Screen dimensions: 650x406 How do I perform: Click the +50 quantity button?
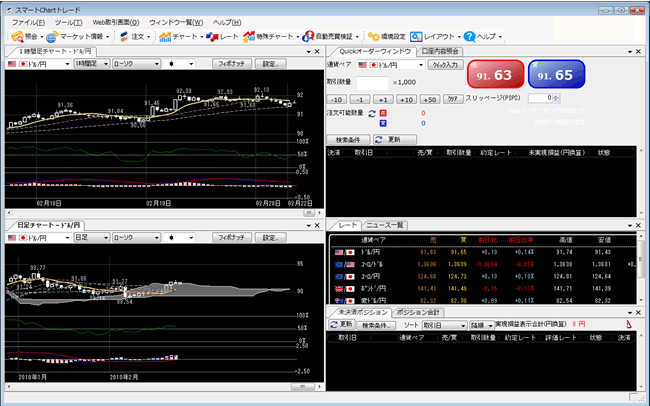tap(430, 100)
